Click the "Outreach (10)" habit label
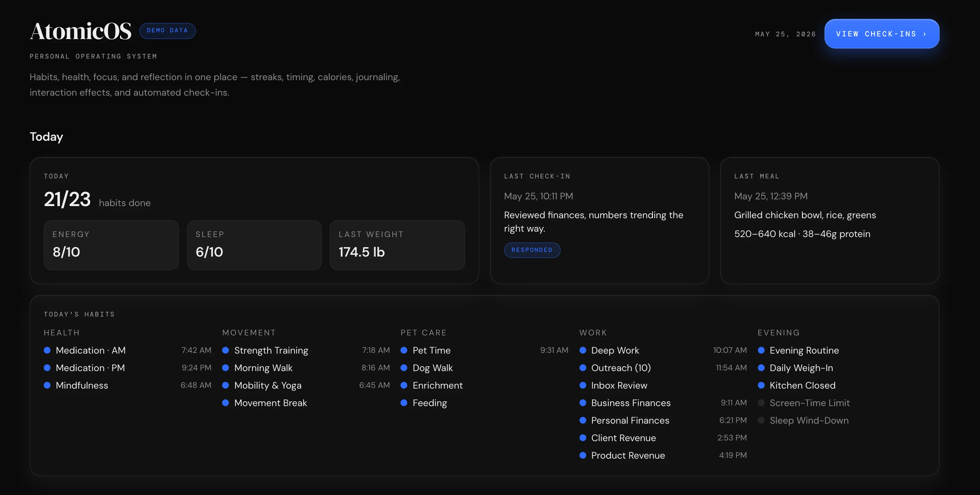 621,368
